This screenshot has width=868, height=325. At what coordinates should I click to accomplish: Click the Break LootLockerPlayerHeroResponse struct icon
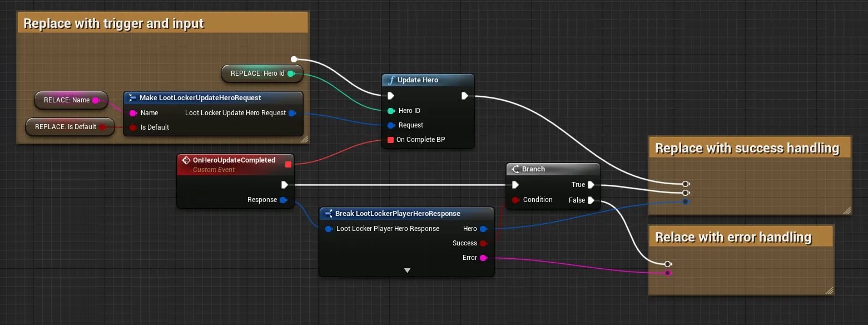(328, 214)
